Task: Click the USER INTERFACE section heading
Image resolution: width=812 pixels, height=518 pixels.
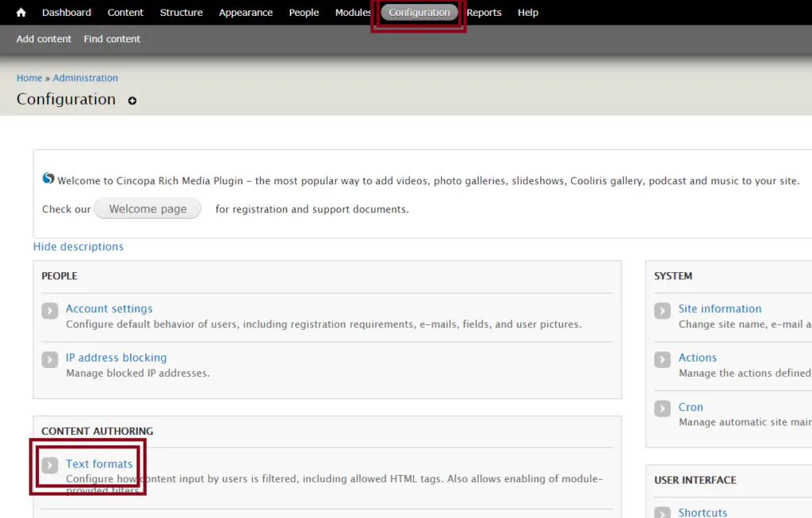Action: (x=695, y=480)
